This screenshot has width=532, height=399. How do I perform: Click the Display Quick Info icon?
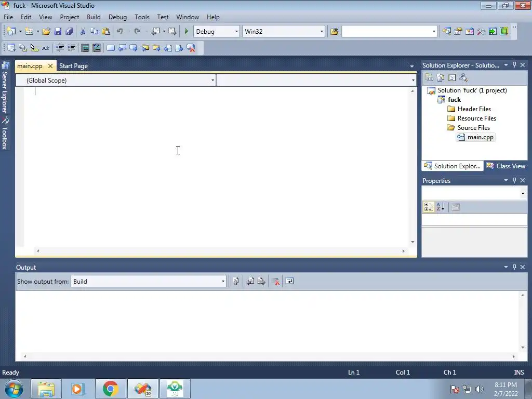pos(34,48)
